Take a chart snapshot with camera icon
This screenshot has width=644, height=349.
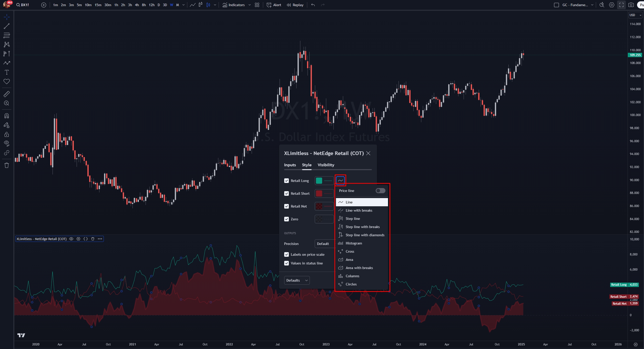pos(631,5)
